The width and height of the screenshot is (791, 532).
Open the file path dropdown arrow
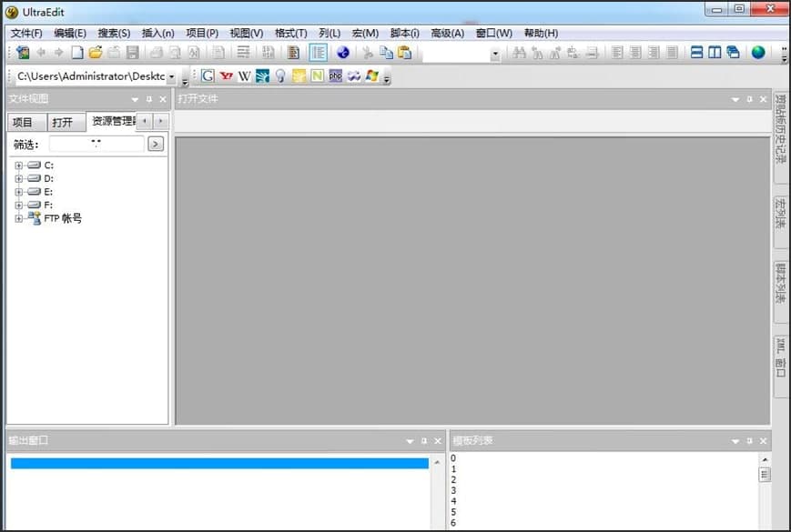point(169,76)
